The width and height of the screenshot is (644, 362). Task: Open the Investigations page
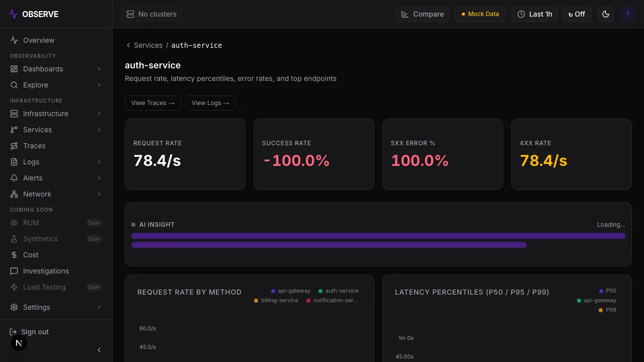[56, 271]
